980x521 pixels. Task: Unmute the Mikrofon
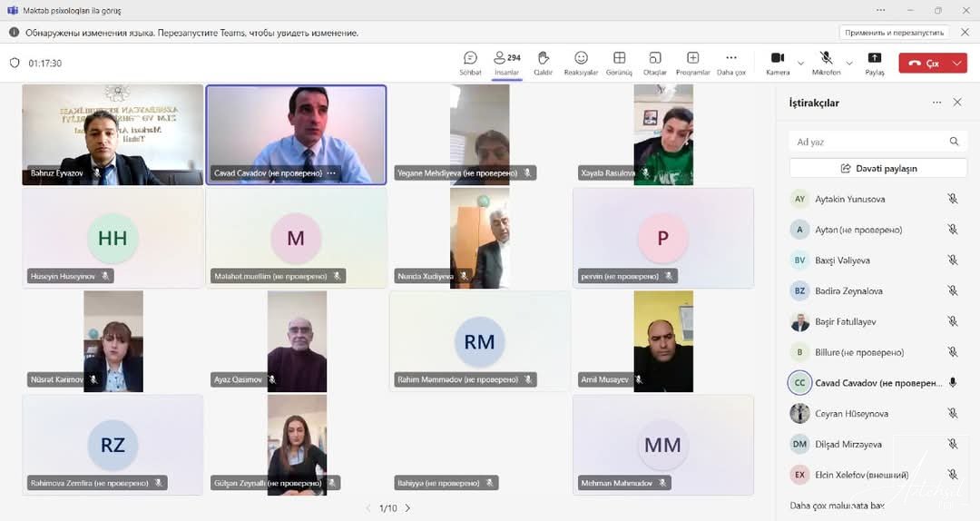(826, 63)
